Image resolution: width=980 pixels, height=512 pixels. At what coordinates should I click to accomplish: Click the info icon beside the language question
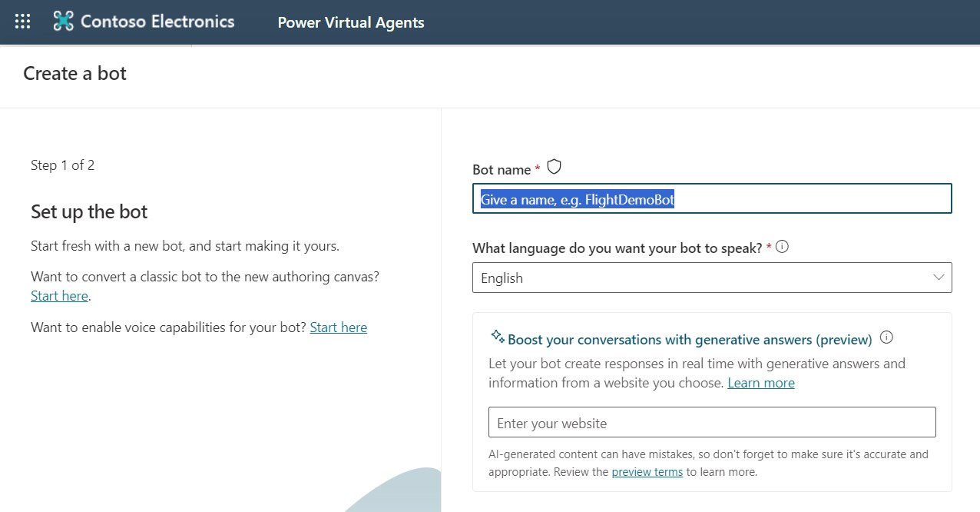(x=783, y=247)
